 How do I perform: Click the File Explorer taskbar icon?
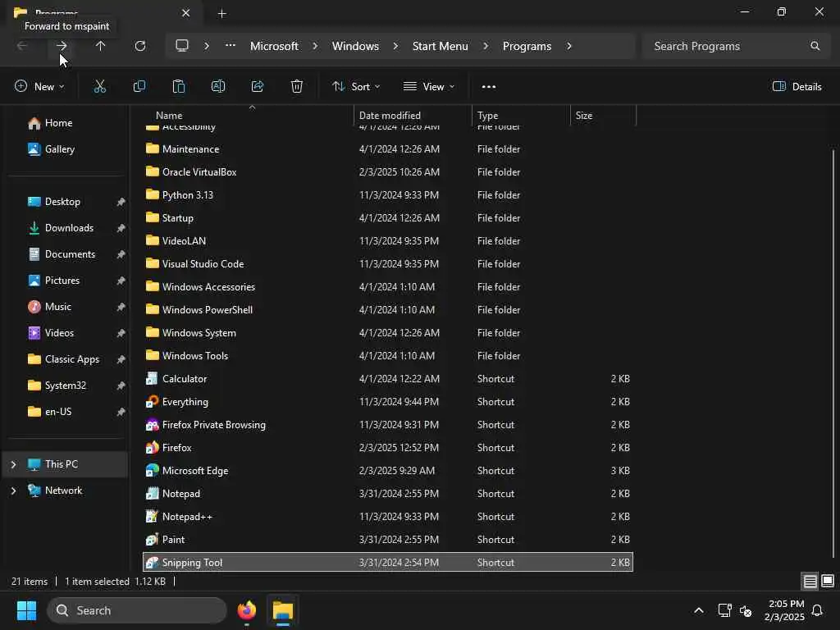point(282,610)
